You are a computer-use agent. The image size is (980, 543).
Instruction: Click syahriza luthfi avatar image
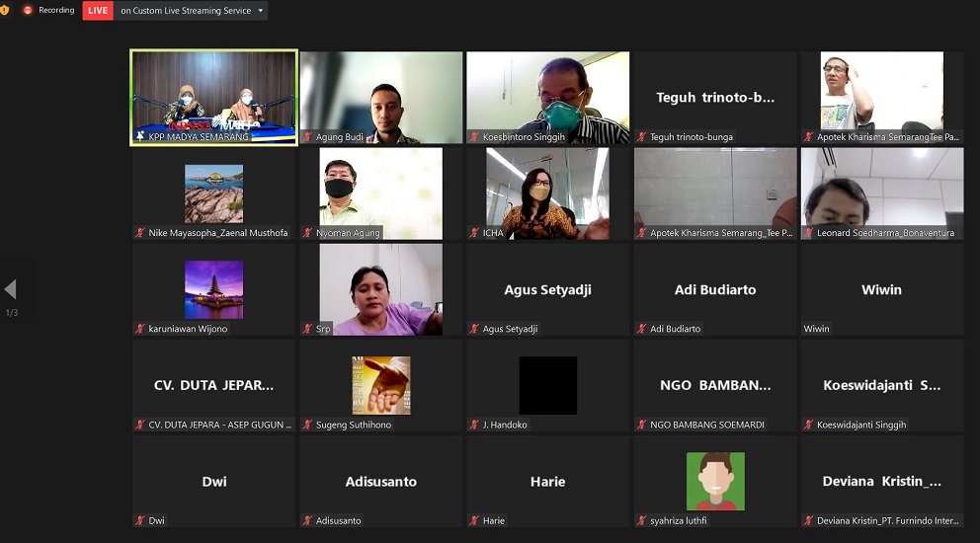pos(714,481)
